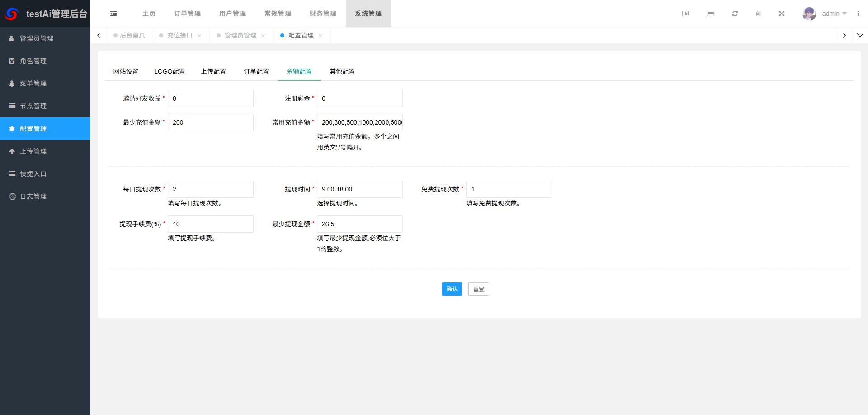Viewport: 868px width, 415px height.
Task: Switch to the 财务管理 menu
Action: pyautogui.click(x=323, y=14)
